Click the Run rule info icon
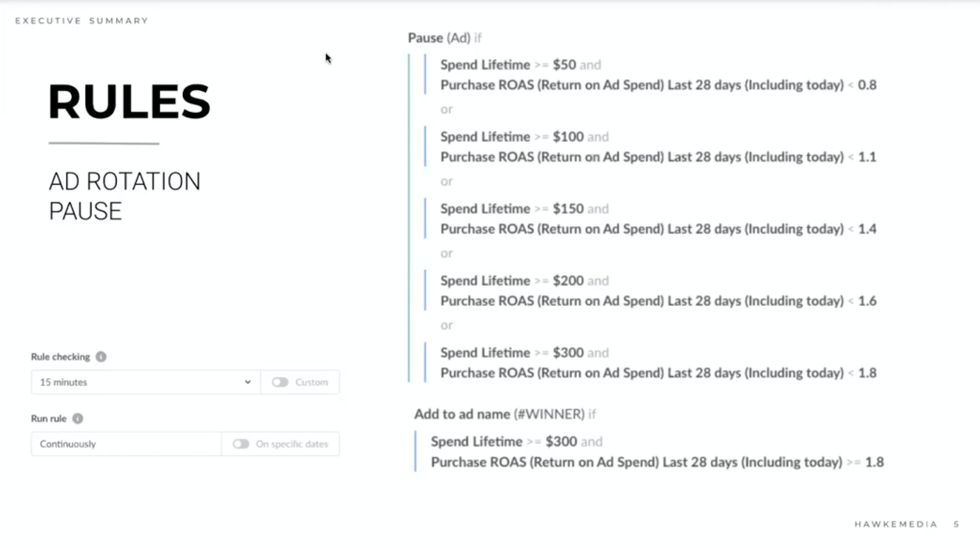 point(78,419)
